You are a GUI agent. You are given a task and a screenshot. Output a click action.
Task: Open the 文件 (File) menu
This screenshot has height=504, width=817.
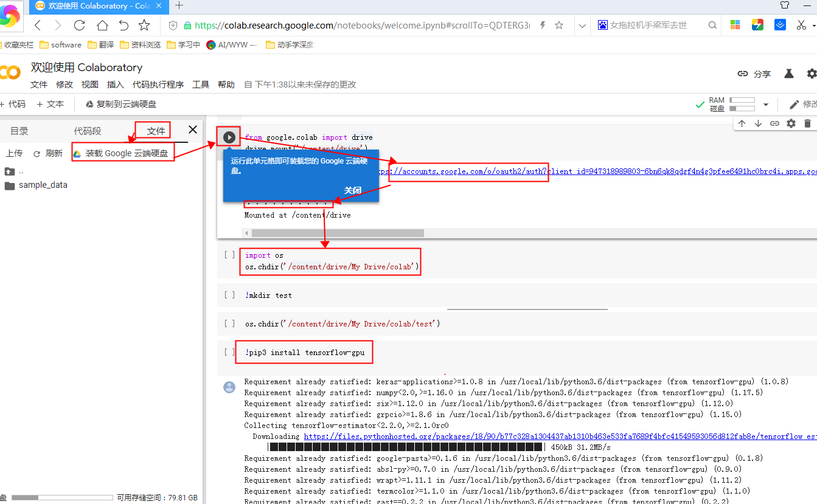pyautogui.click(x=39, y=85)
